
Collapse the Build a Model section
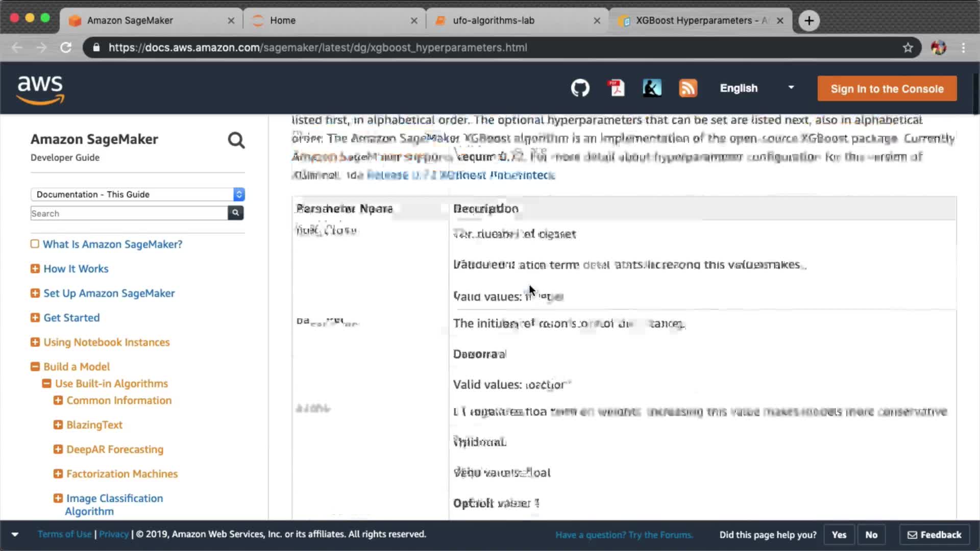[35, 367]
